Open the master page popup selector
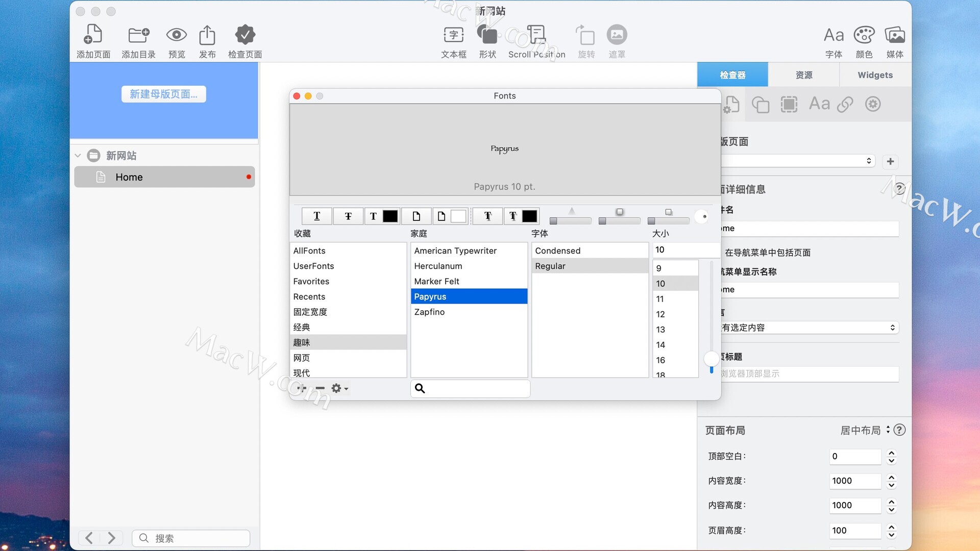 tap(799, 161)
